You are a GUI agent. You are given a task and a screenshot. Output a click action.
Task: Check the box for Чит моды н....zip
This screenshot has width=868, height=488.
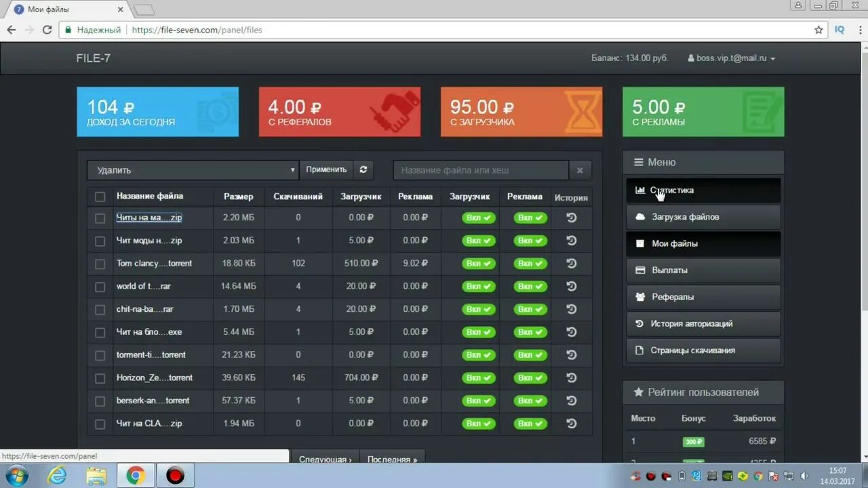[100, 241]
